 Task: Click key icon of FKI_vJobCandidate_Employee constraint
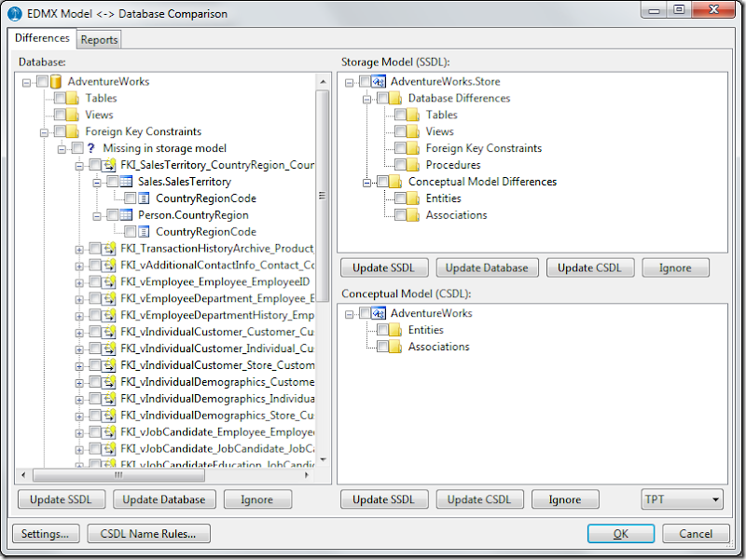pos(110,432)
